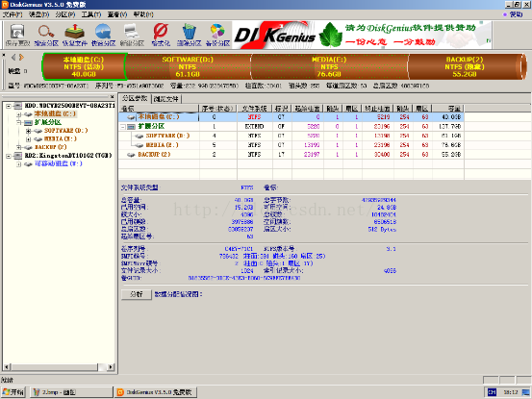Collapse the HD0 WDC disk tree node
Screen dimensions: 532x399
[x=9, y=106]
